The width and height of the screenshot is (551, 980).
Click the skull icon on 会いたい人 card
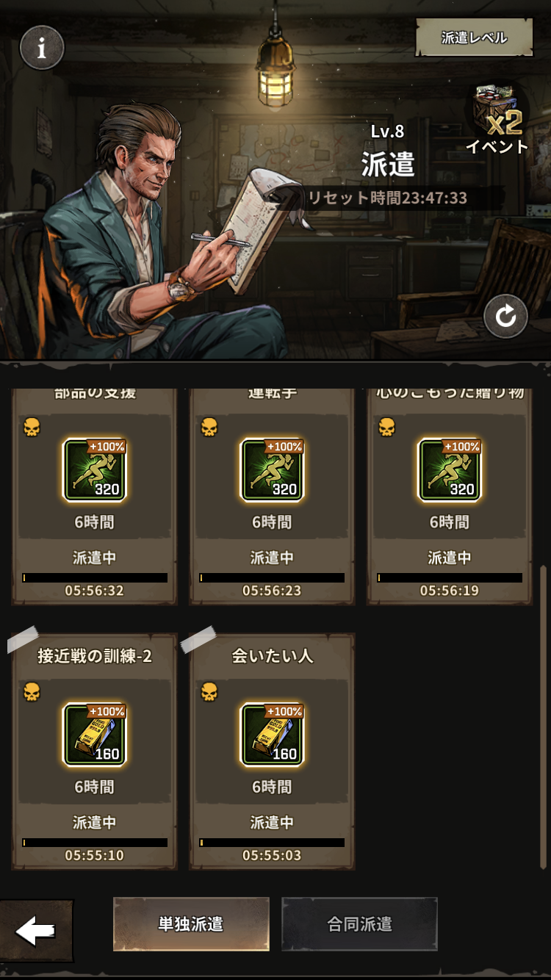coord(209,691)
